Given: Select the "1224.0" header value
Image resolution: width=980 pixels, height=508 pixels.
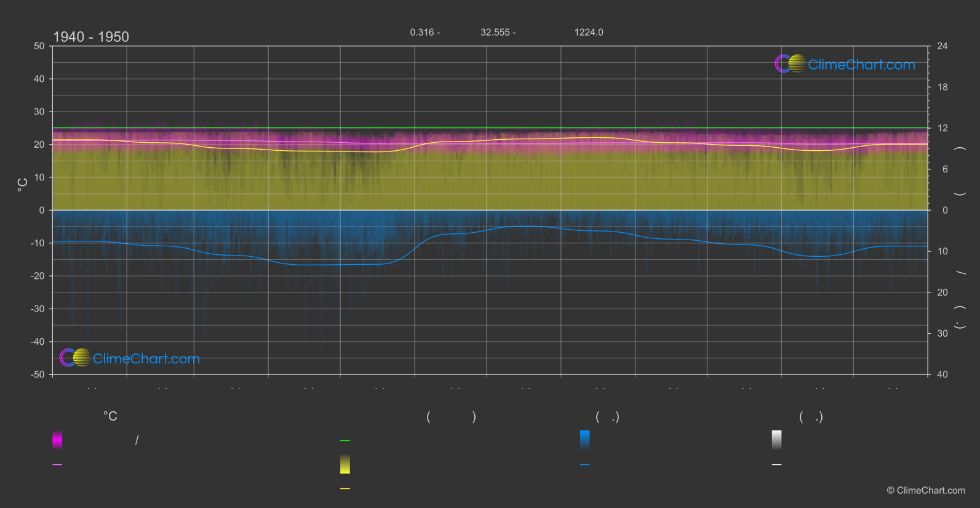Looking at the screenshot, I should coord(589,32).
